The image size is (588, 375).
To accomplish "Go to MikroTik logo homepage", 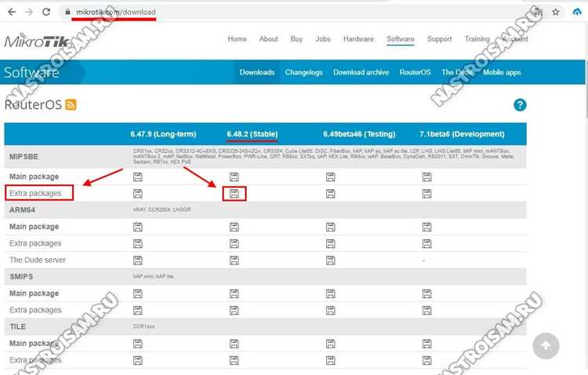I will (36, 40).
